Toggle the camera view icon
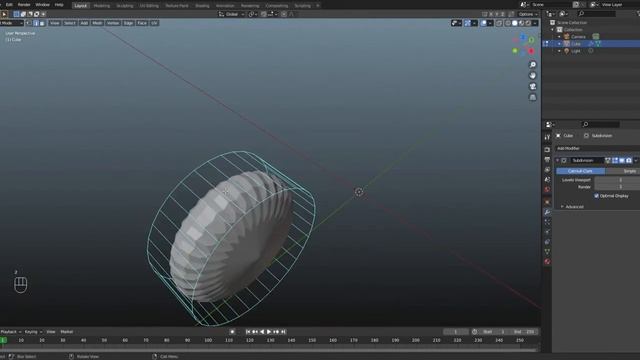Screen dimensions: 640x360 pyautogui.click(x=532, y=87)
